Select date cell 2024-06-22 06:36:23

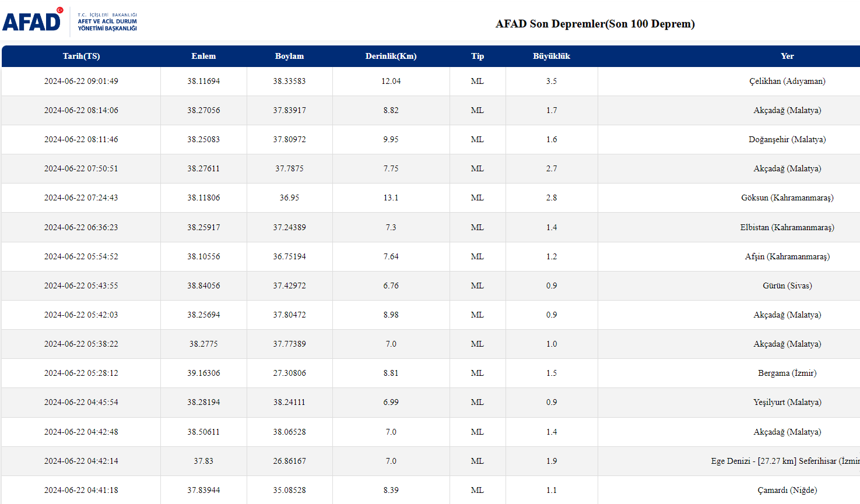pyautogui.click(x=81, y=227)
